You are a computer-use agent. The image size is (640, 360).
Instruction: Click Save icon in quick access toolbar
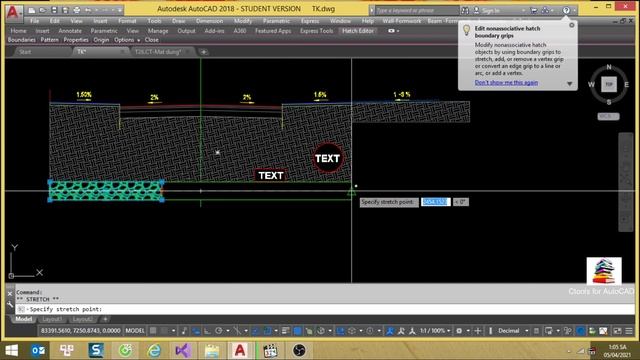pyautogui.click(x=54, y=10)
